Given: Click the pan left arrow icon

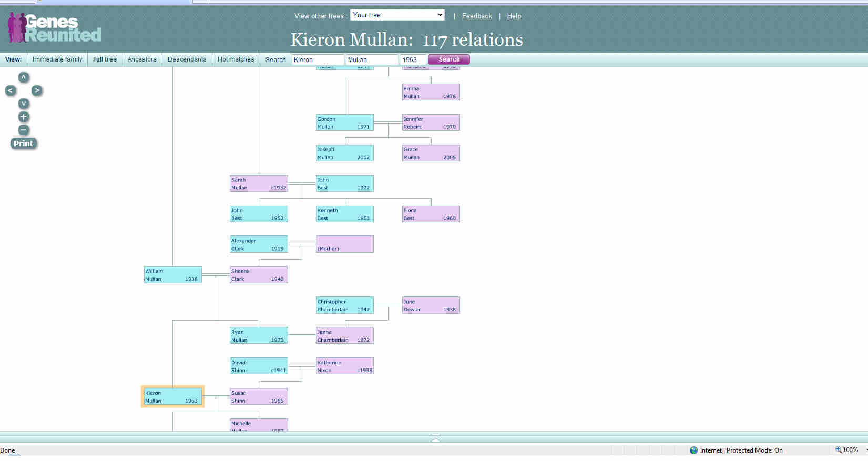Looking at the screenshot, I should coord(10,90).
